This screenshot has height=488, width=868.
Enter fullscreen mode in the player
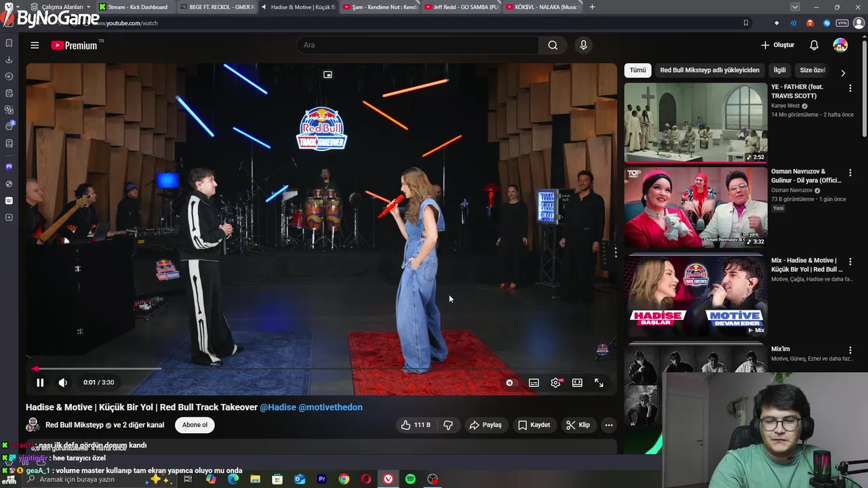coord(599,383)
